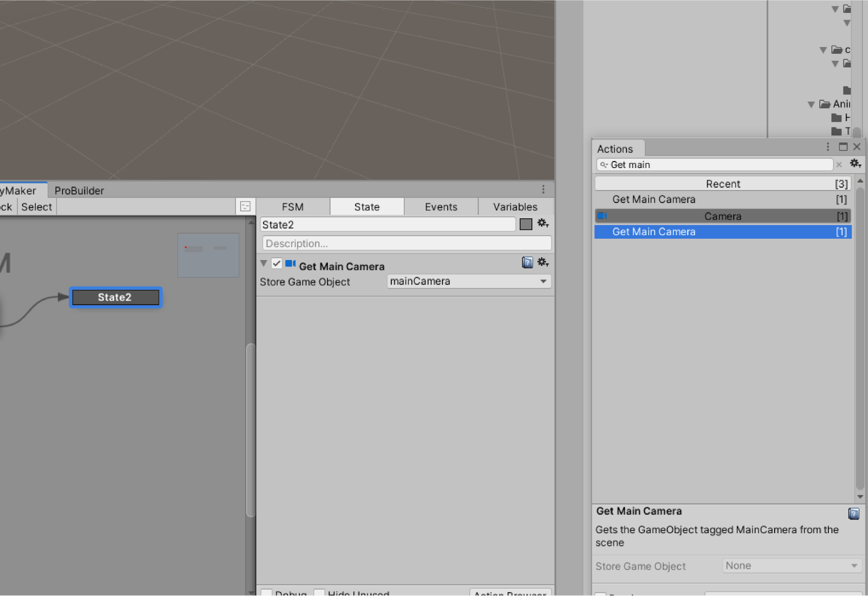
Task: Click the Actions list scroll up arrow
Action: pos(860,180)
